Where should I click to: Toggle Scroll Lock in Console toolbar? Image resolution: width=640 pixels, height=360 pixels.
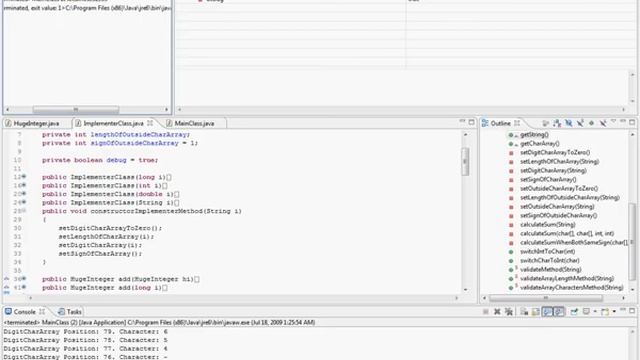536,312
